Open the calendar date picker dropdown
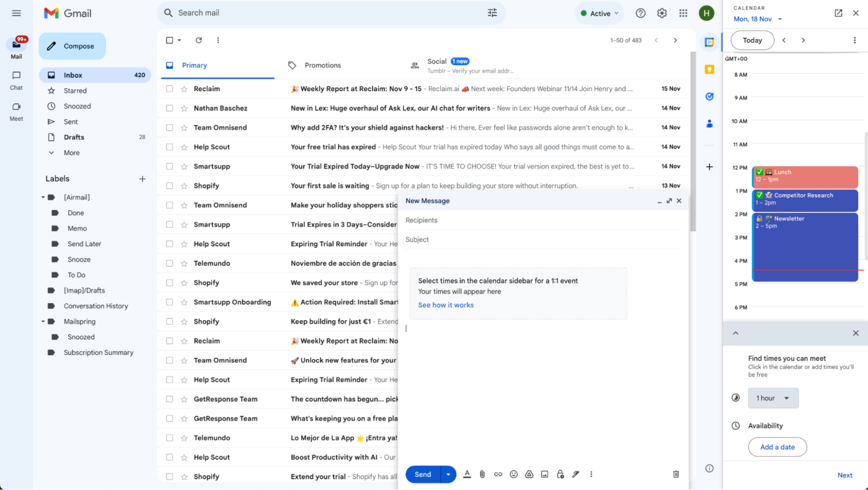 pos(780,19)
